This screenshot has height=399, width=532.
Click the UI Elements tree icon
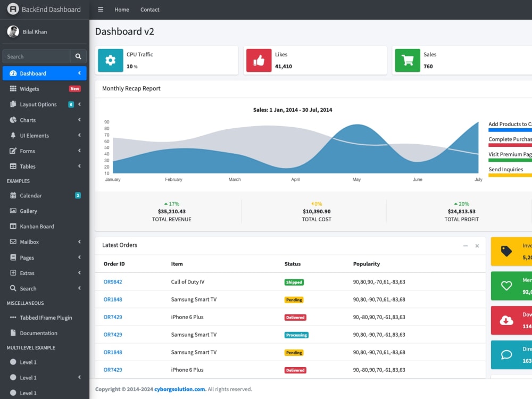(x=13, y=135)
